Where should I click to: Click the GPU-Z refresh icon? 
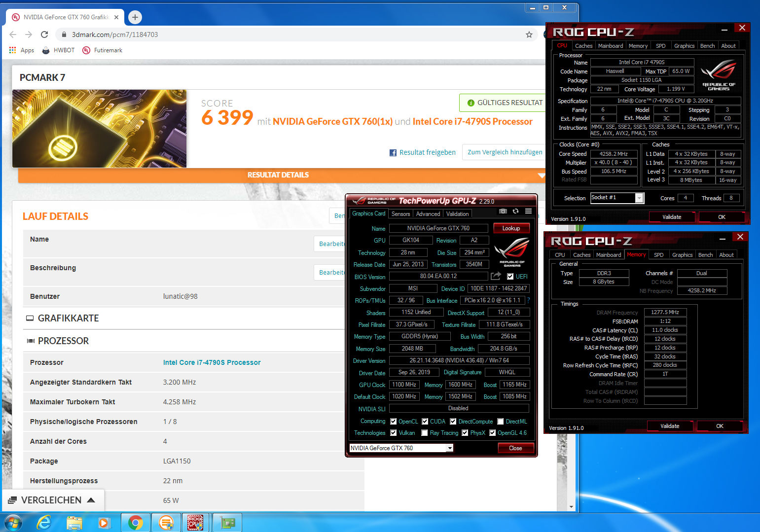pos(515,211)
